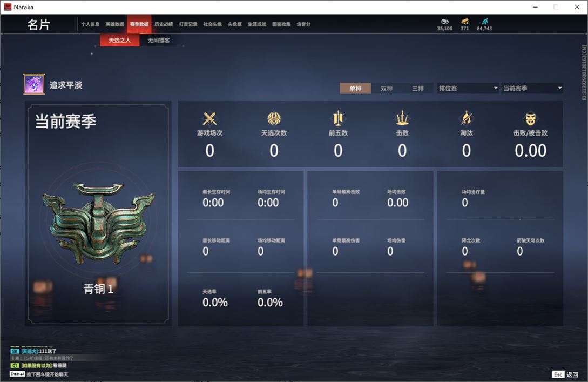Screen dimensions: 588x382
Task: Click the 青铜 1 rank label
Action: click(x=98, y=289)
